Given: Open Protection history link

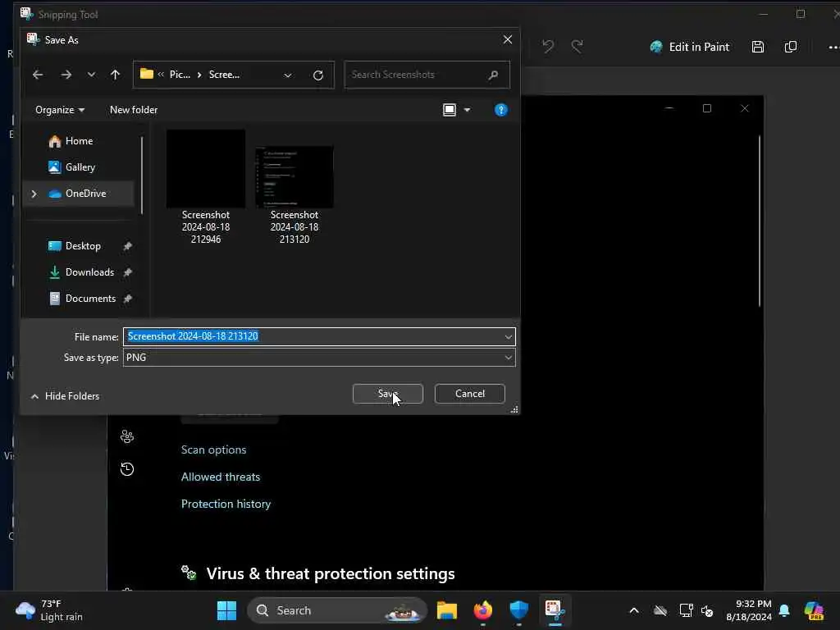Looking at the screenshot, I should click(226, 504).
